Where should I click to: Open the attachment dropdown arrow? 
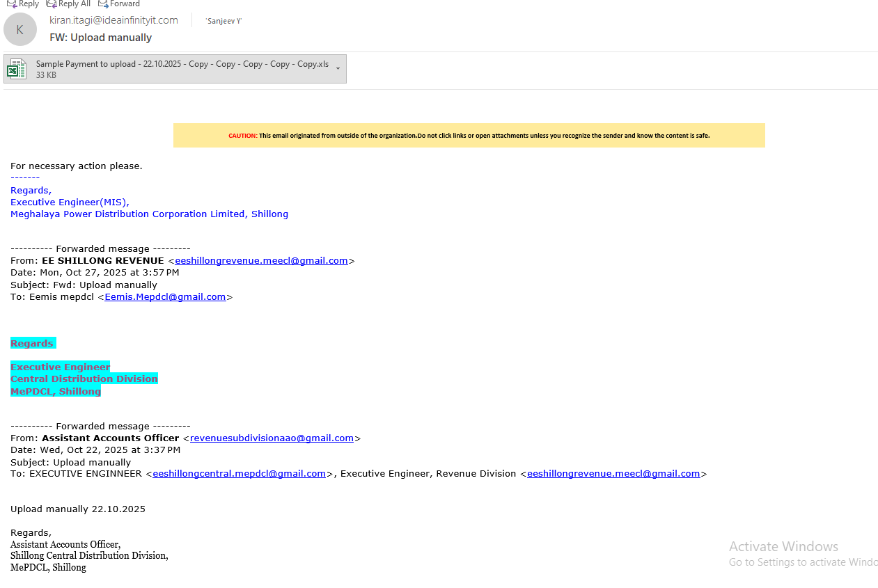click(338, 68)
